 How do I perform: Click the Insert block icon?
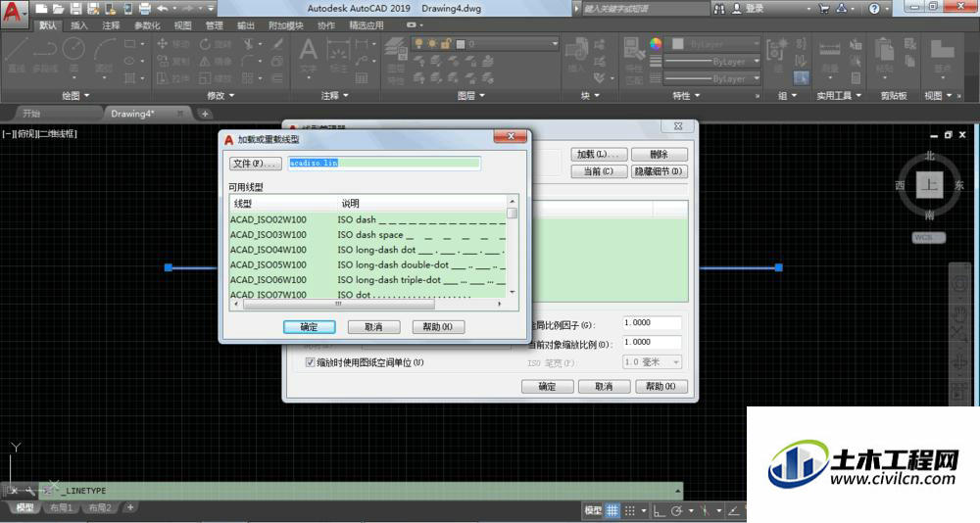[x=576, y=55]
